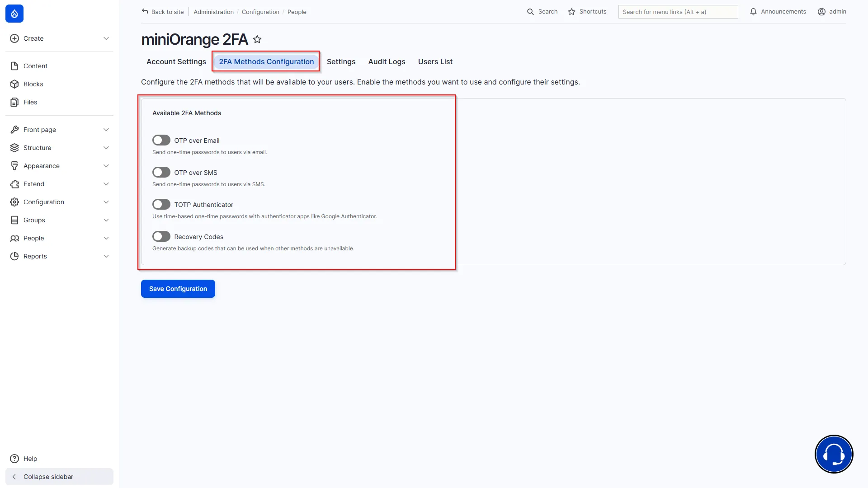Screen dimensions: 868x488
Task: Open the Audit Logs tab
Action: [x=387, y=61]
